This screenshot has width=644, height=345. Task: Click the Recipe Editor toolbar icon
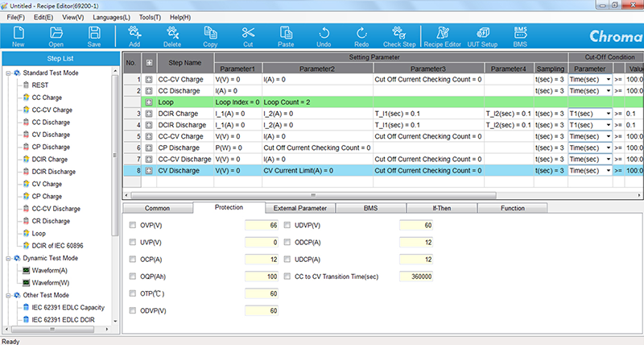point(440,36)
